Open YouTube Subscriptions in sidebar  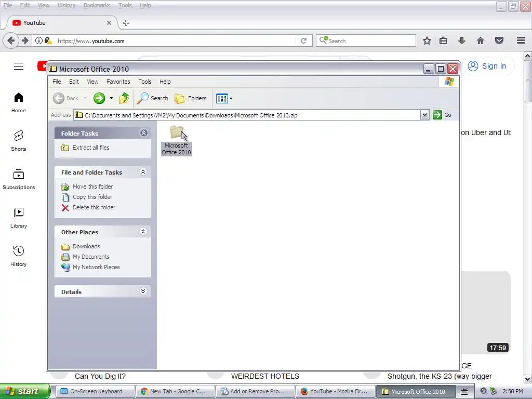click(19, 179)
